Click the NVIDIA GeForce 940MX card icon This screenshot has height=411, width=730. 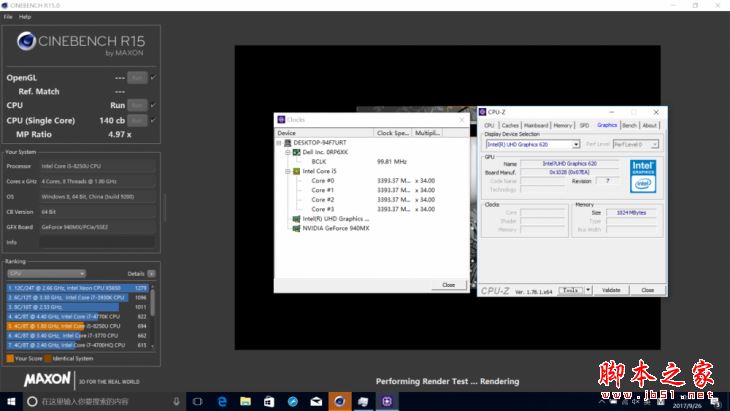[297, 228]
